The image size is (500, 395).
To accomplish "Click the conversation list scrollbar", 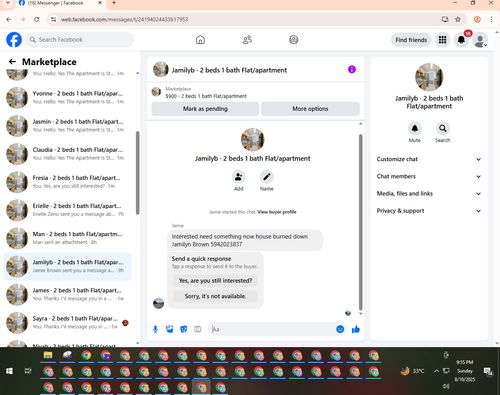I will coord(137,173).
